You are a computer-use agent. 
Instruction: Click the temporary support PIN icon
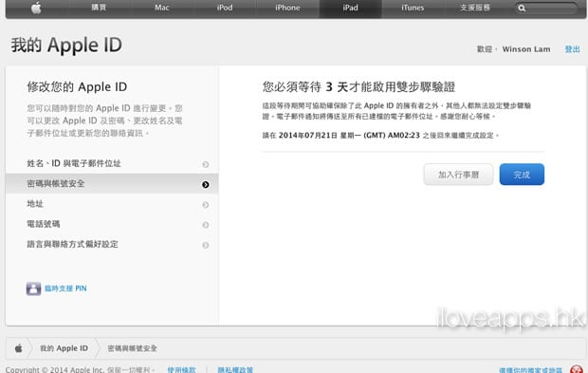point(33,289)
